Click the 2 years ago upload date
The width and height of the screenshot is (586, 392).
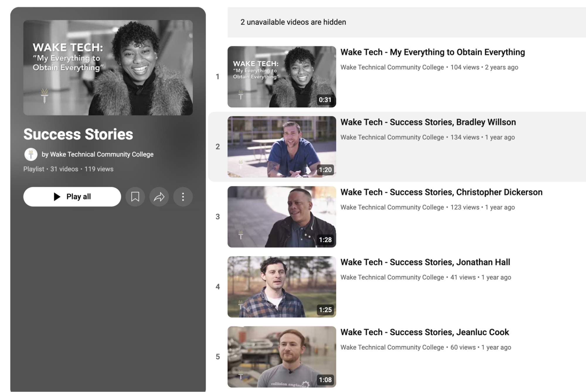point(502,67)
